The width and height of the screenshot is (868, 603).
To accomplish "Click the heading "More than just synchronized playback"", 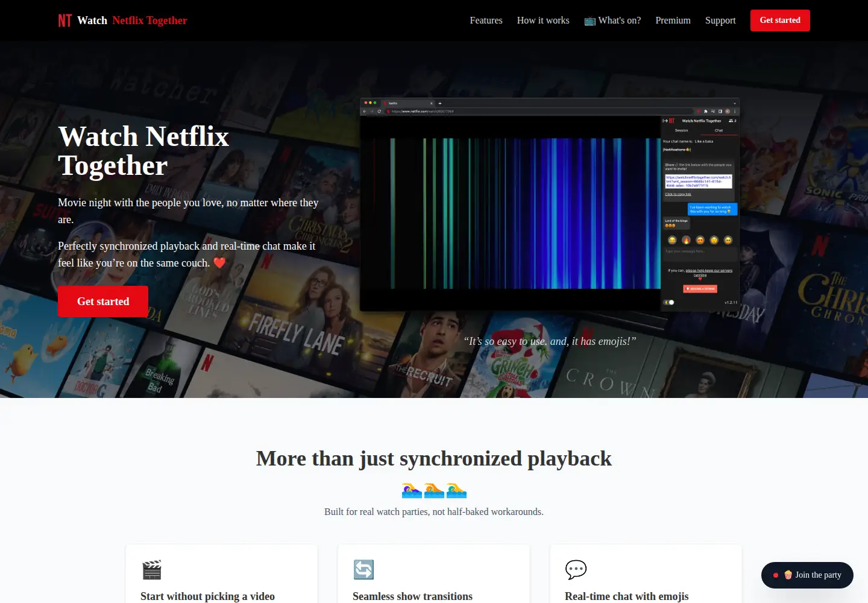I will pyautogui.click(x=434, y=459).
